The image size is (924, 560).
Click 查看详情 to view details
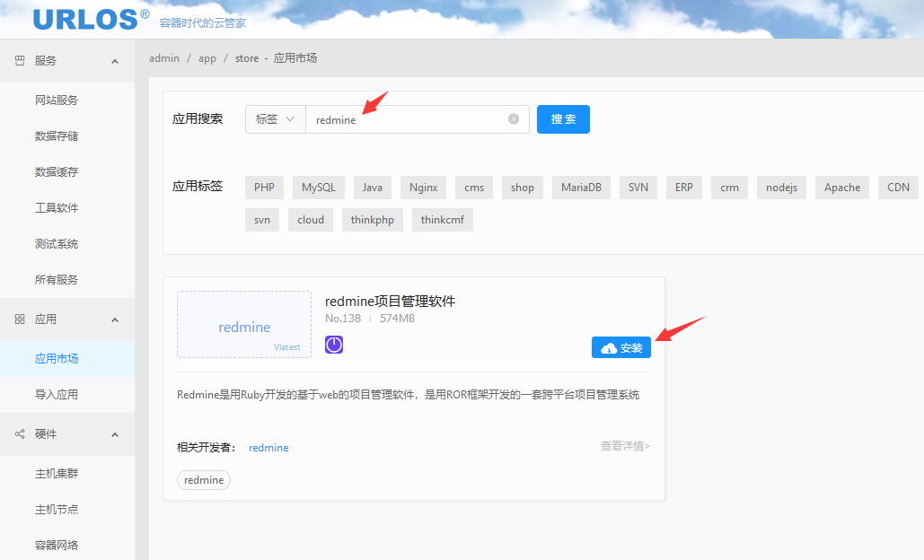[625, 446]
